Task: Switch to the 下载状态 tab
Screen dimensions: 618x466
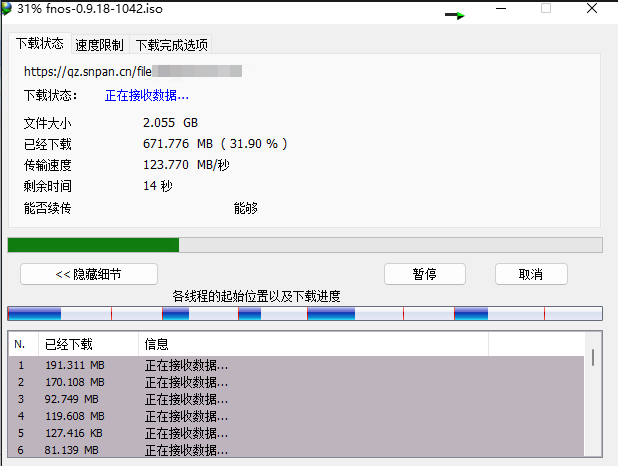Action: pos(40,44)
